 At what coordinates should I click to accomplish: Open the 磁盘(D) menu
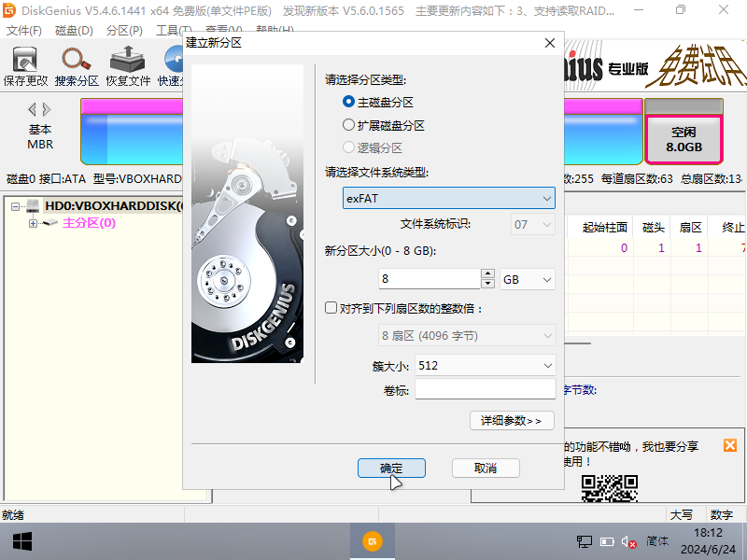(74, 31)
